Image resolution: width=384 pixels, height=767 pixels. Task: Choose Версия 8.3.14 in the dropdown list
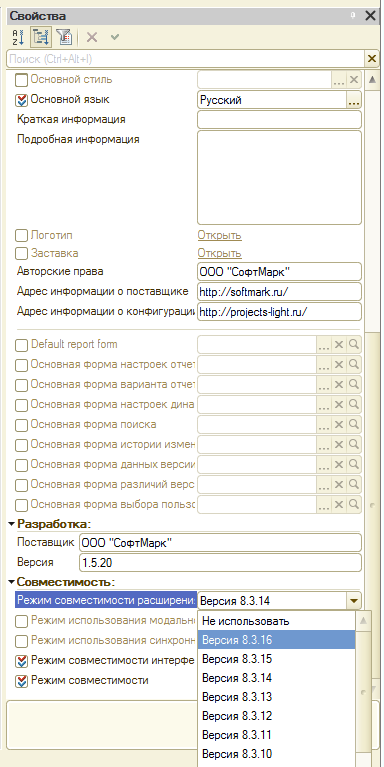[276, 678]
